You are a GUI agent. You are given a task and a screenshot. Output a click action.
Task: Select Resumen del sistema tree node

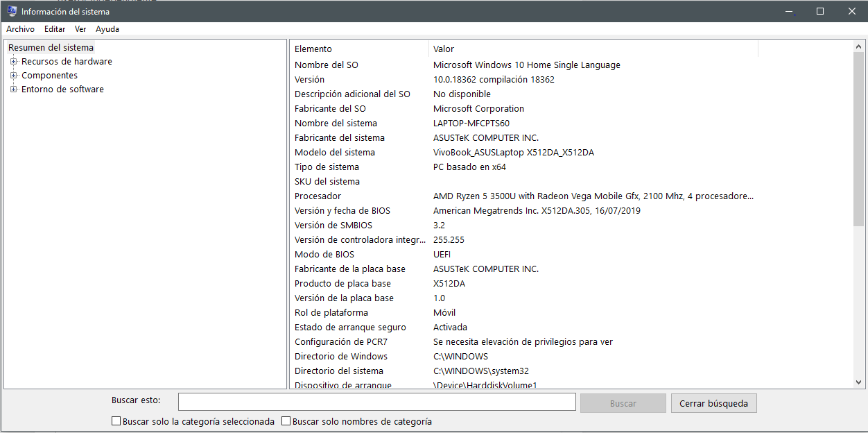(51, 48)
